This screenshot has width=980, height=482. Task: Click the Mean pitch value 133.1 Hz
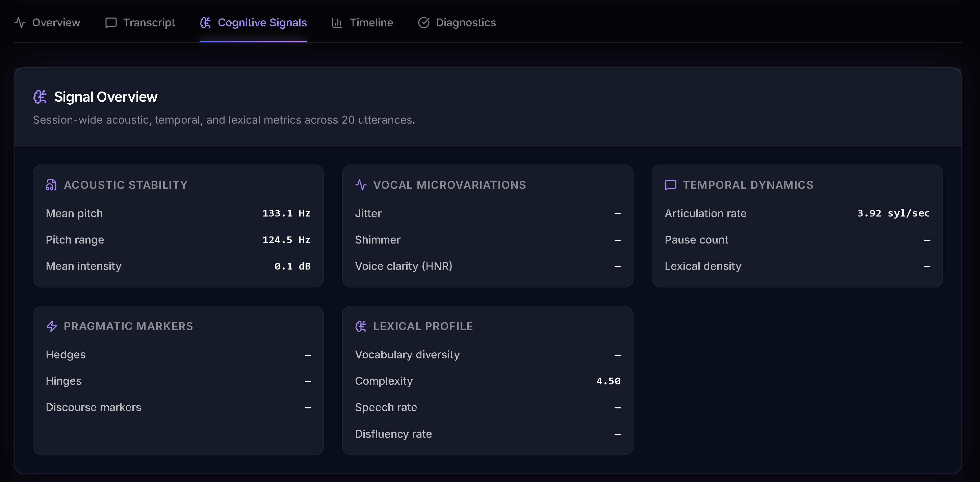tap(286, 213)
